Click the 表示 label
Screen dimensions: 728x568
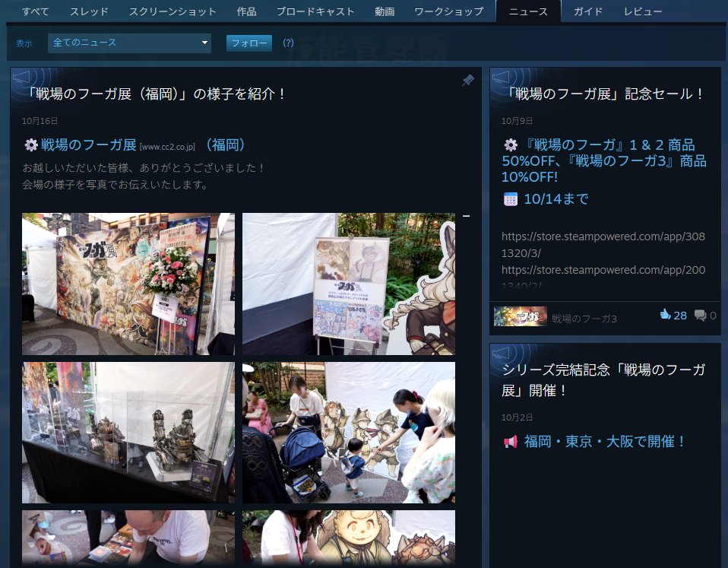click(x=24, y=43)
